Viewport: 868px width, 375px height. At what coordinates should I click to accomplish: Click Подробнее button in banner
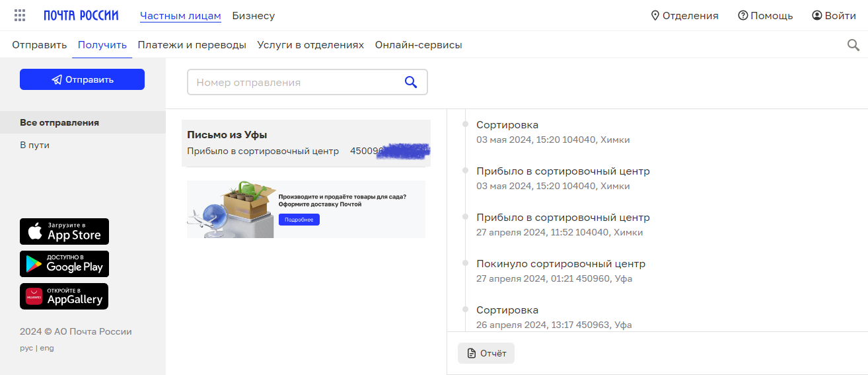299,220
